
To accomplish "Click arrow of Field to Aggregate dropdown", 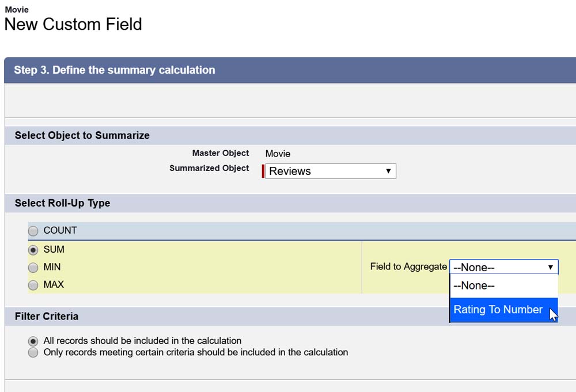I will point(551,267).
